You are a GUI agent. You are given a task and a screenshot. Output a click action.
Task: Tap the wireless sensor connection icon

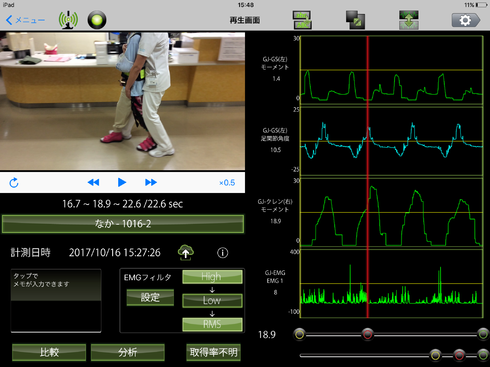tap(68, 20)
